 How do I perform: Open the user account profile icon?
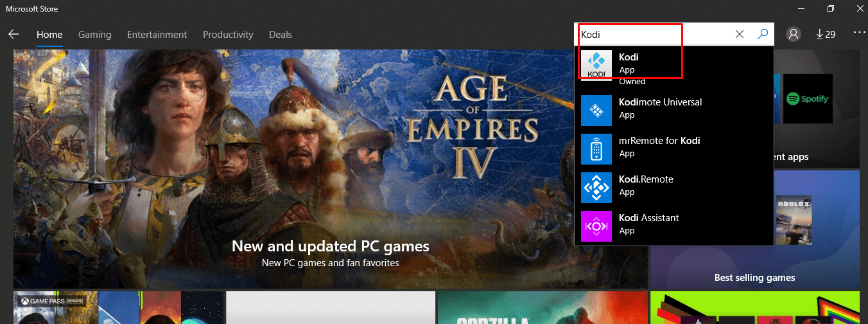coord(794,34)
